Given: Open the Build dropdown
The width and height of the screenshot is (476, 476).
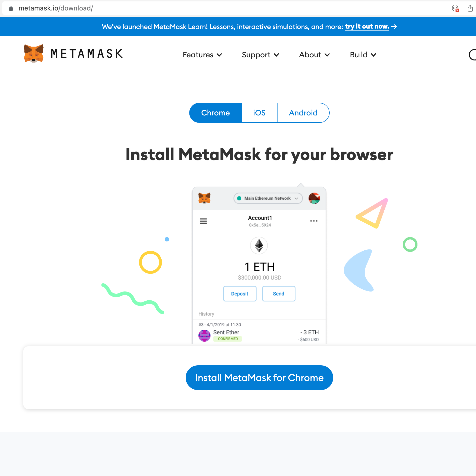Looking at the screenshot, I should (363, 55).
